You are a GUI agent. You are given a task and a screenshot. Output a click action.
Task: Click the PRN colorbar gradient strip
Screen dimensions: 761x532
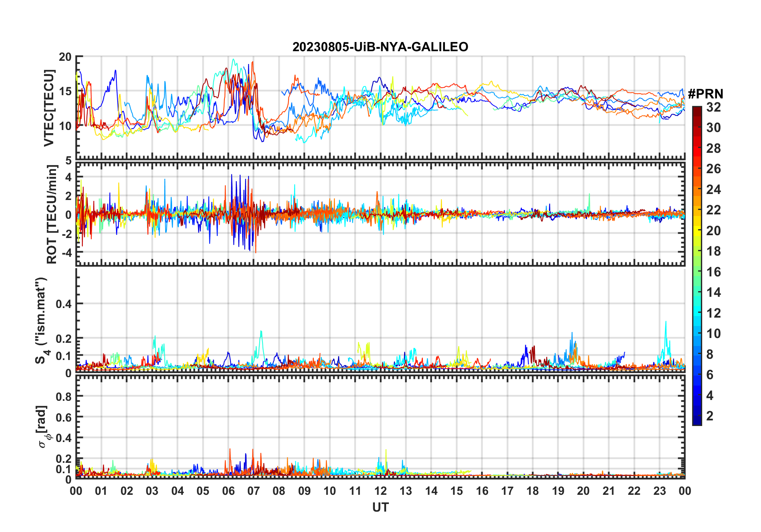(697, 266)
